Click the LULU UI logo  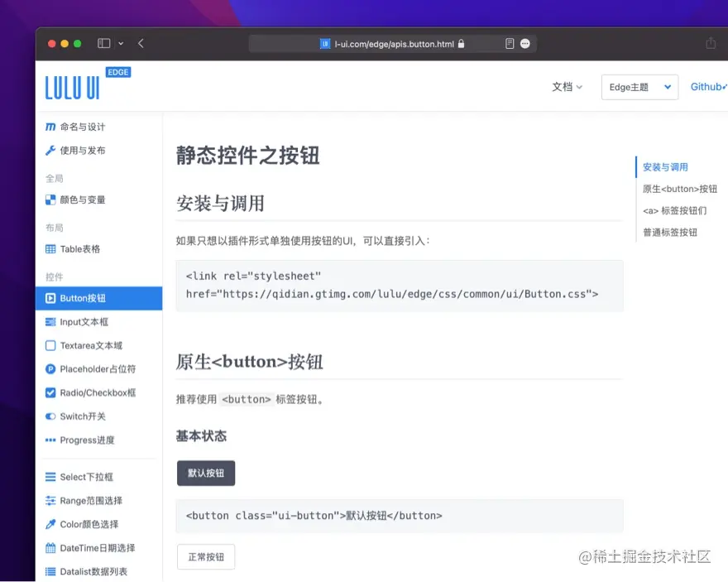71,85
